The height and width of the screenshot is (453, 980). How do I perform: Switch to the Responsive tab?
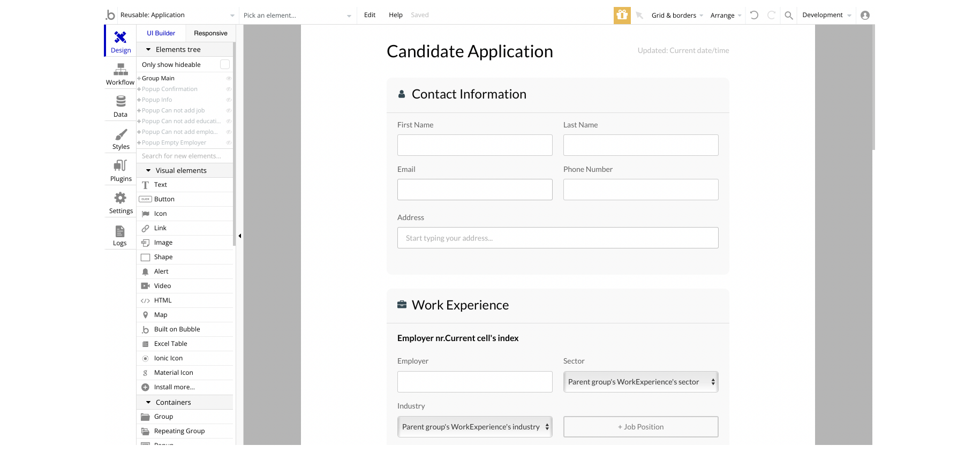[x=210, y=33]
